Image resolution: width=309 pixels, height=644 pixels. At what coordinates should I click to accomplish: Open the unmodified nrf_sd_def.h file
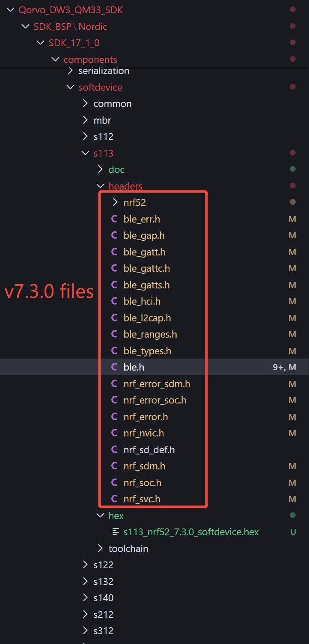[149, 450]
